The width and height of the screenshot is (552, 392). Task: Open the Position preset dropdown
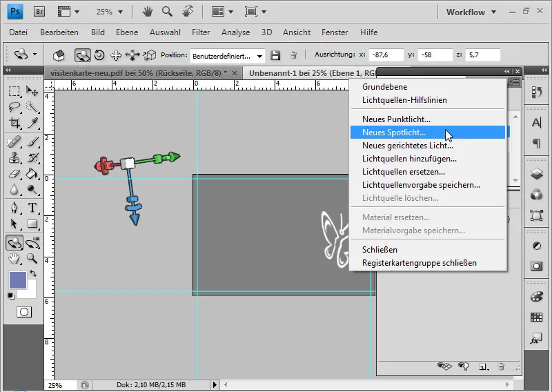[x=259, y=56]
